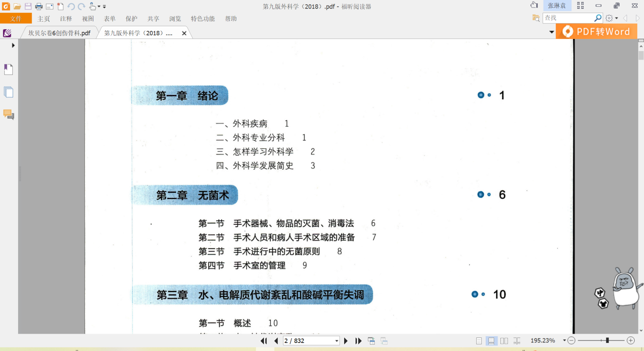Open the page thumbnails panel icon
The image size is (644, 351).
pos(8,92)
